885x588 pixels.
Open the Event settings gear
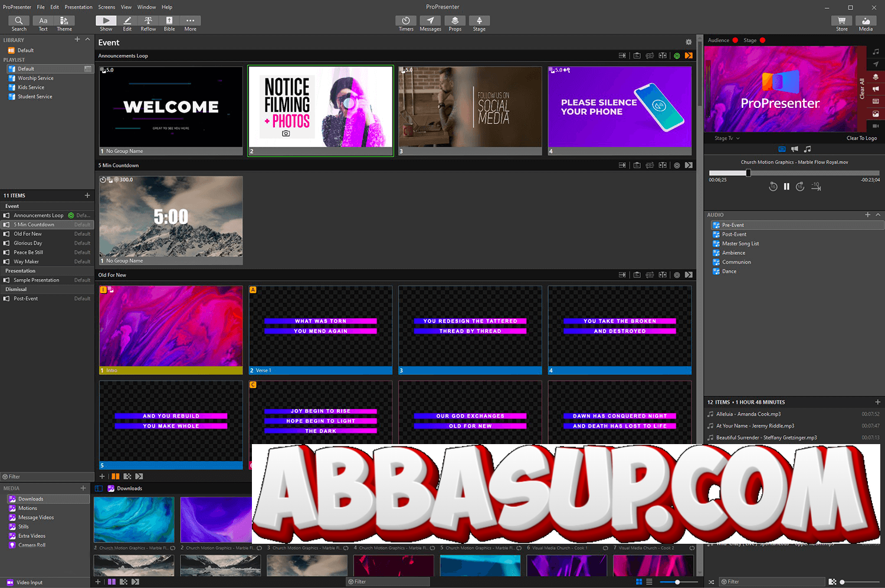(x=689, y=42)
